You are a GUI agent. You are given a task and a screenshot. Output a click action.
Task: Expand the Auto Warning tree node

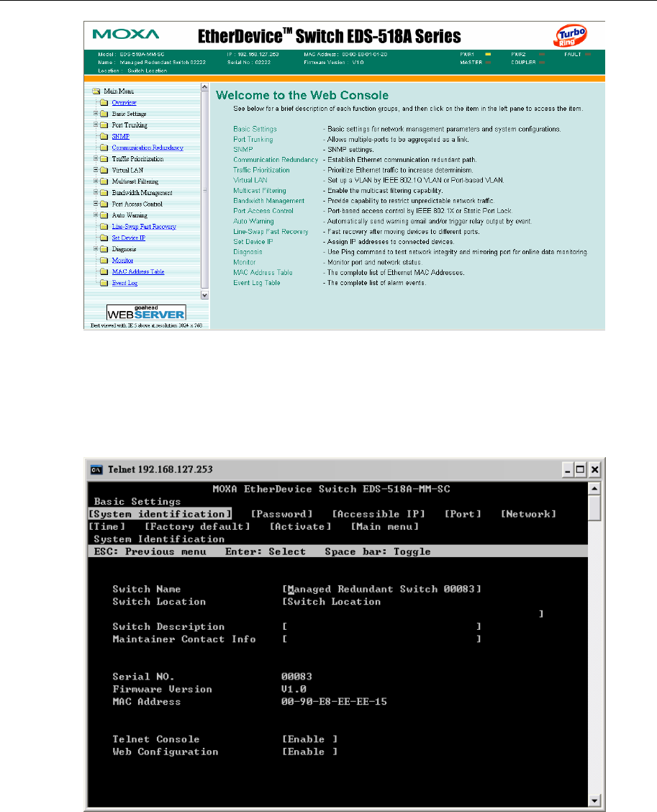pyautogui.click(x=96, y=215)
